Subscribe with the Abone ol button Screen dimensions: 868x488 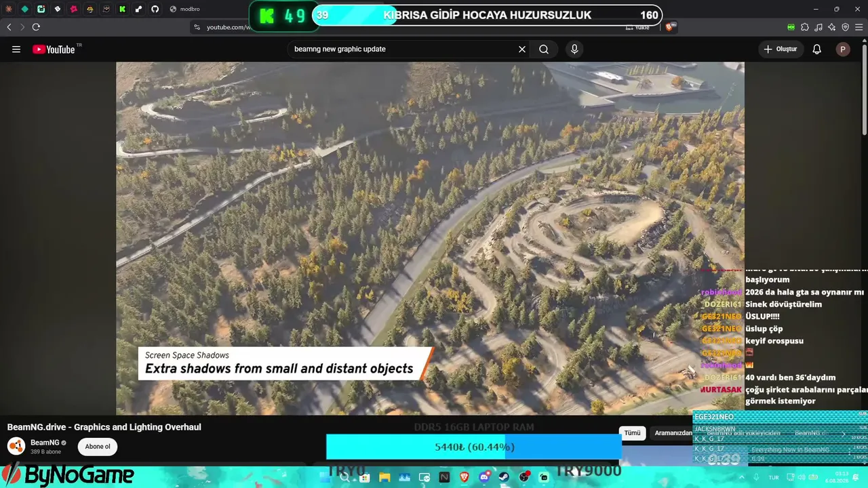(98, 447)
